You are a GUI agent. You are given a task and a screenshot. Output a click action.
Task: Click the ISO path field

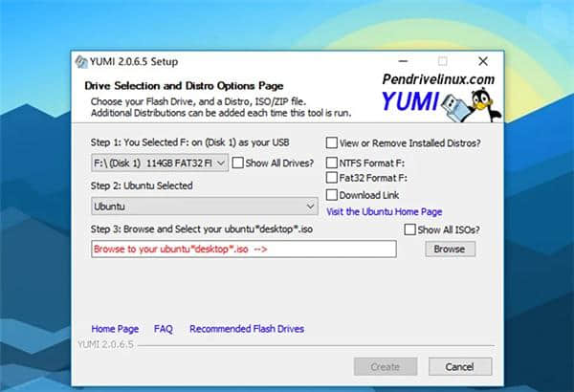(x=243, y=249)
